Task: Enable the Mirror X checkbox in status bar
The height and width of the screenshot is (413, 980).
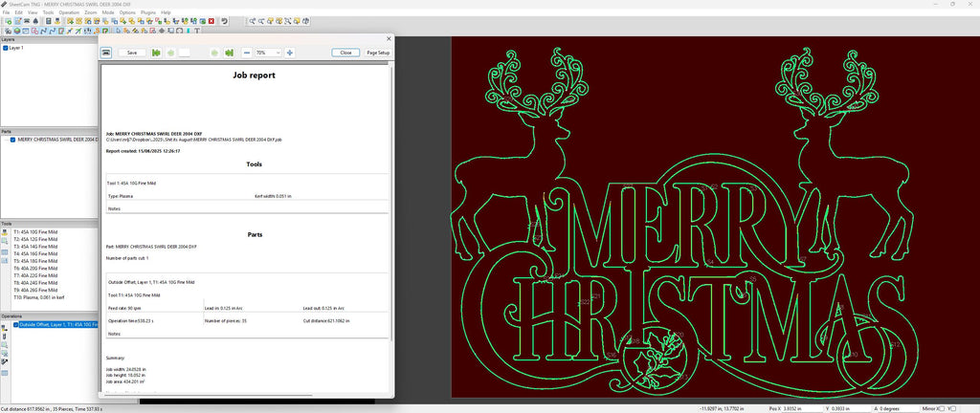Action: click(943, 408)
